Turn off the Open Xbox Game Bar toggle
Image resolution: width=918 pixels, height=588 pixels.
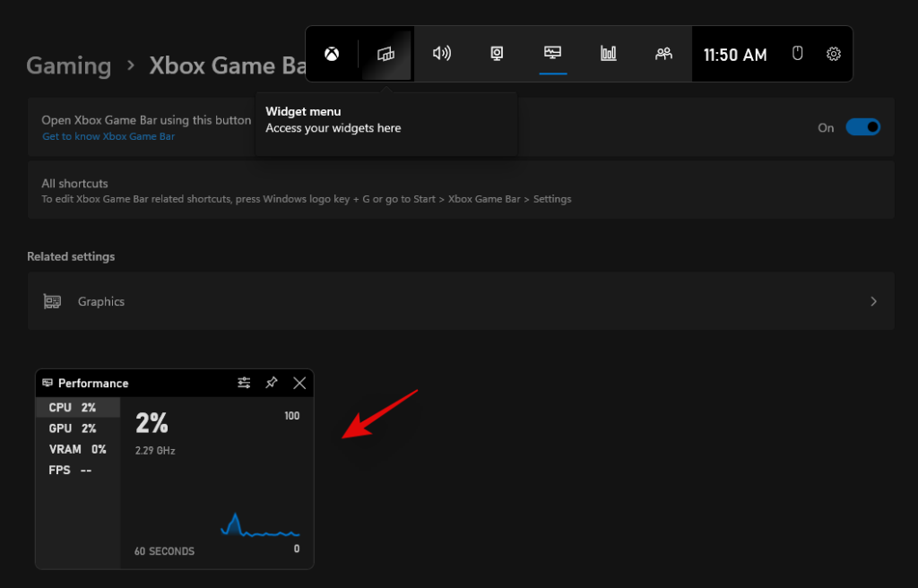[863, 127]
